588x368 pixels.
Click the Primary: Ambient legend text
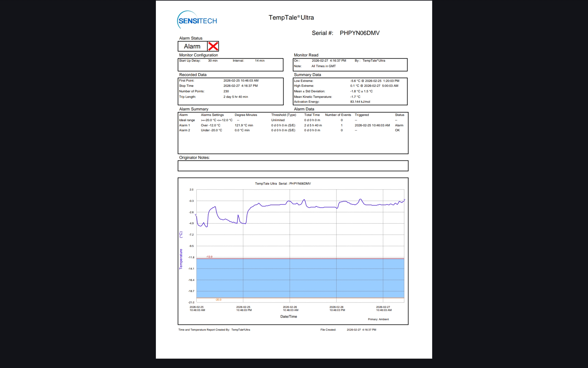[378, 319]
